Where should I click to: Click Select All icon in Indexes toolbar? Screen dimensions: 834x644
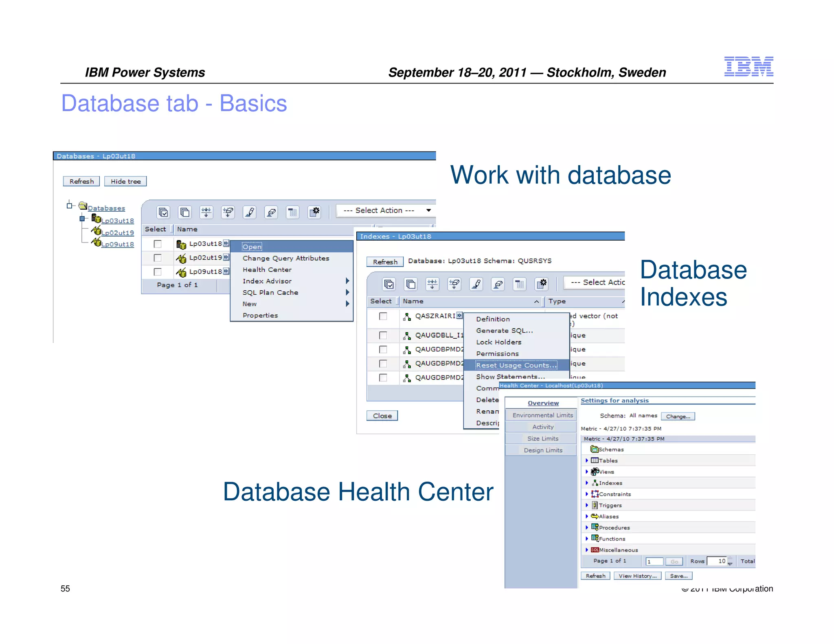[389, 284]
